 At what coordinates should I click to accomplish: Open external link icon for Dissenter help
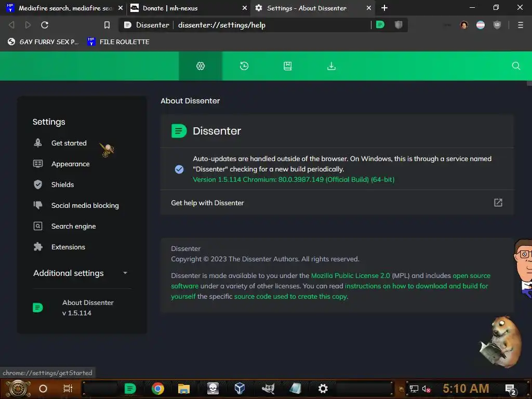coord(498,203)
